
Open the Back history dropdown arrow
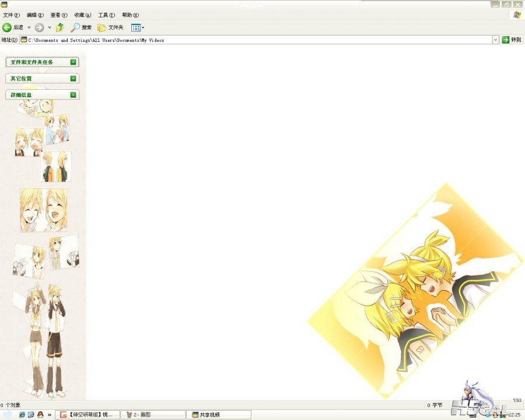pyautogui.click(x=29, y=27)
